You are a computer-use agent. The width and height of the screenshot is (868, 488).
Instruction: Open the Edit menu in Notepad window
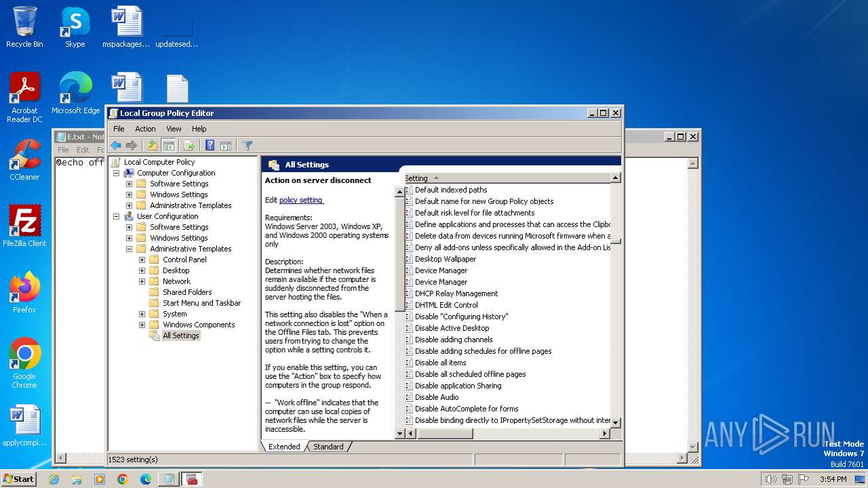pos(83,150)
